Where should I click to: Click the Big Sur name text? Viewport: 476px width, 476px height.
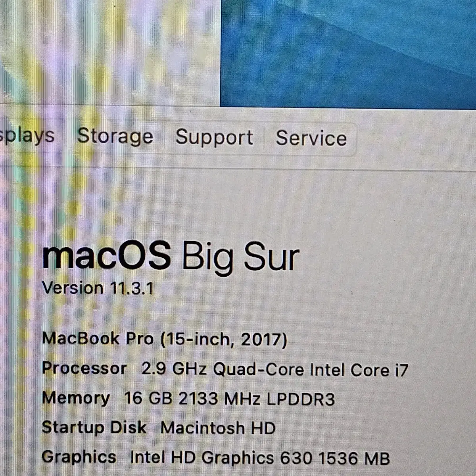[240, 258]
